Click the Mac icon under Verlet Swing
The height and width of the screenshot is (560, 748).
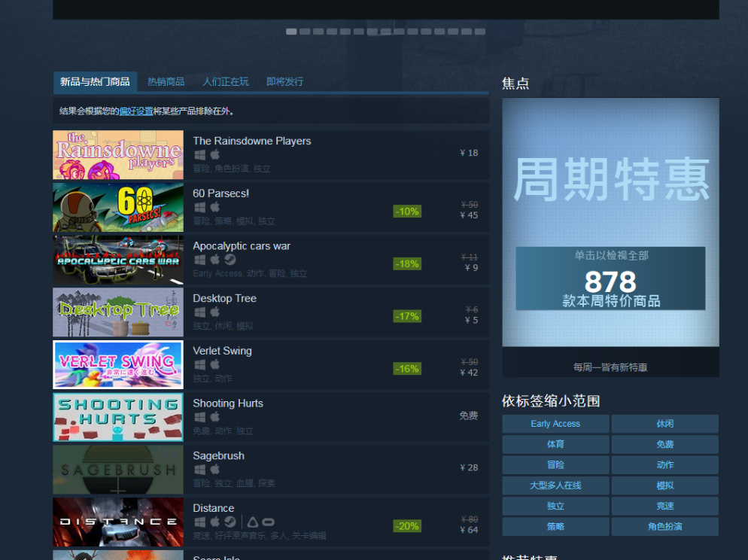click(215, 364)
